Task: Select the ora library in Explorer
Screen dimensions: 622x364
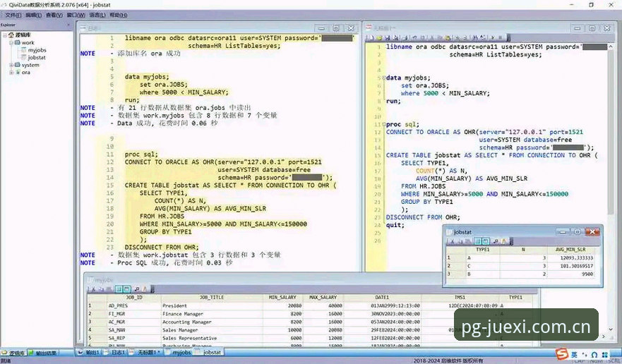Action: click(x=26, y=73)
